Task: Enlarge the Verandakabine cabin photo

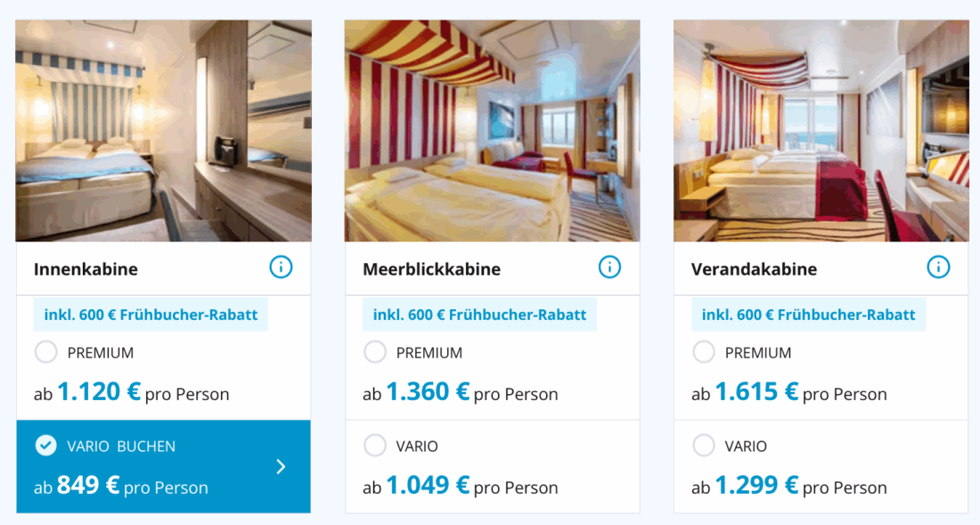Action: click(821, 131)
